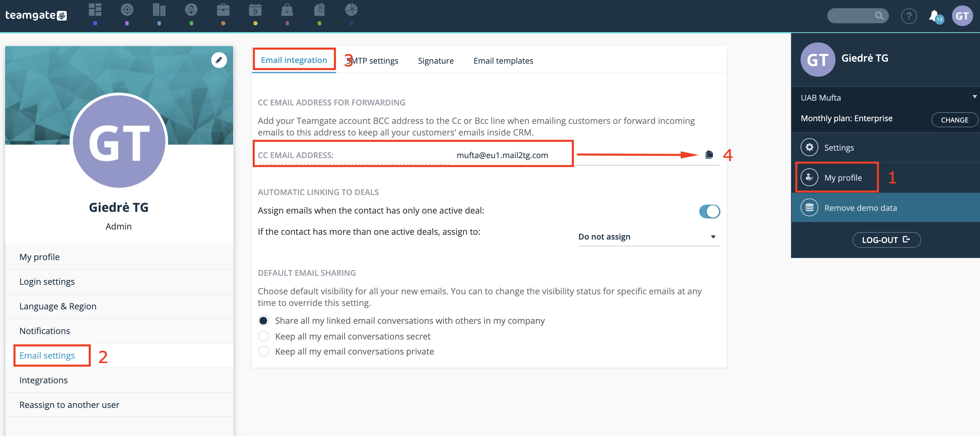Image resolution: width=980 pixels, height=436 pixels.
Task: Open the dashboard icon in top navigation
Action: pos(95,10)
